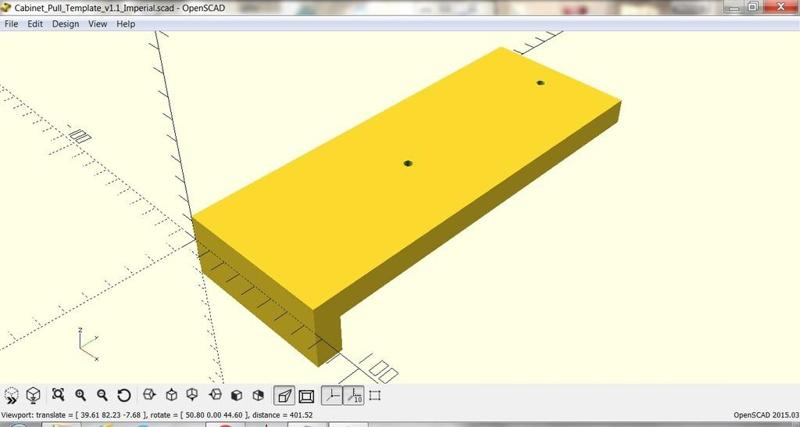Image resolution: width=800 pixels, height=427 pixels.
Task: Toggle Perspective projection
Action: [x=285, y=396]
